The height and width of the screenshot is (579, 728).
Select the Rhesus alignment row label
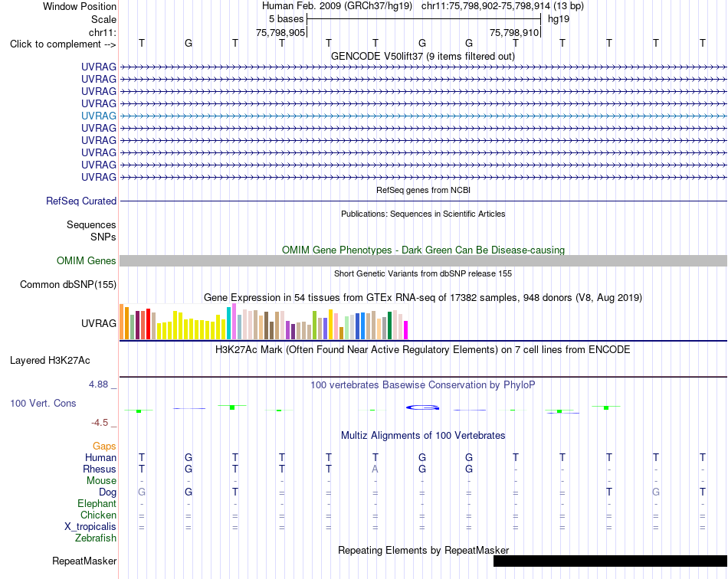coord(100,469)
